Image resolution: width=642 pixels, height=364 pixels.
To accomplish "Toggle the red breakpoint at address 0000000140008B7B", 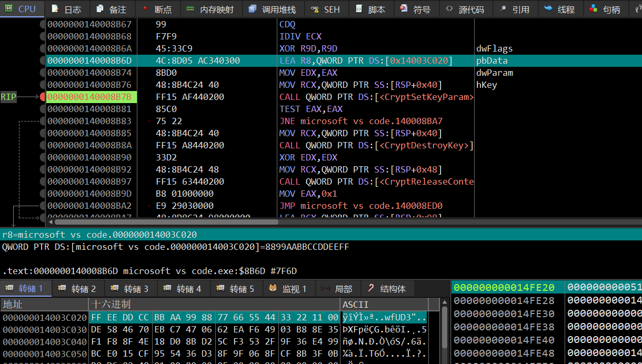I will 43,97.
